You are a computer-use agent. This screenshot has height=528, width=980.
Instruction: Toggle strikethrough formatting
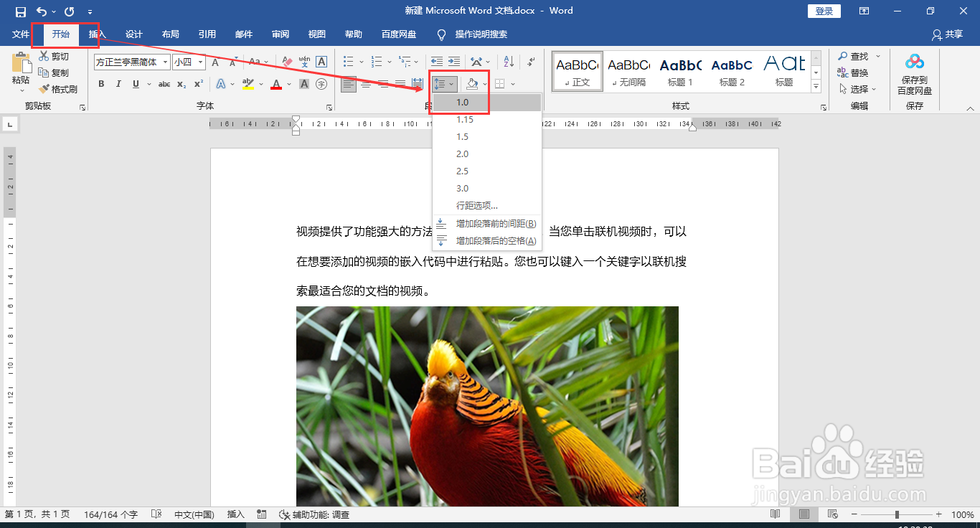point(164,84)
